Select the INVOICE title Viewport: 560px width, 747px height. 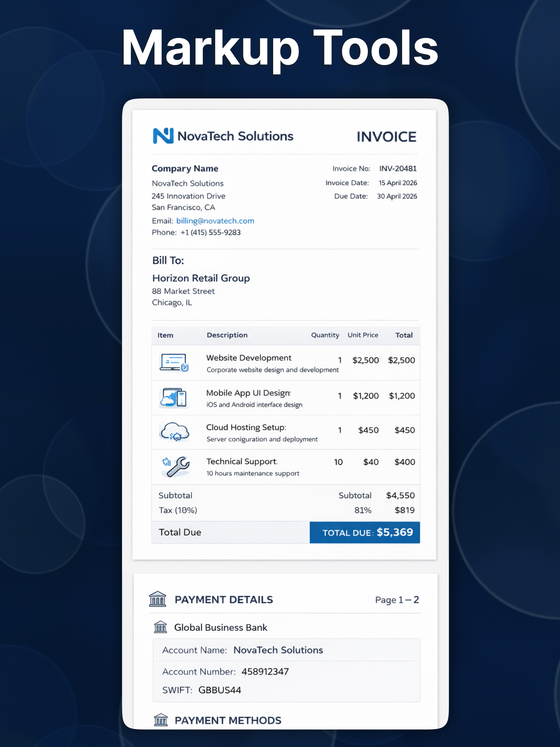(387, 137)
